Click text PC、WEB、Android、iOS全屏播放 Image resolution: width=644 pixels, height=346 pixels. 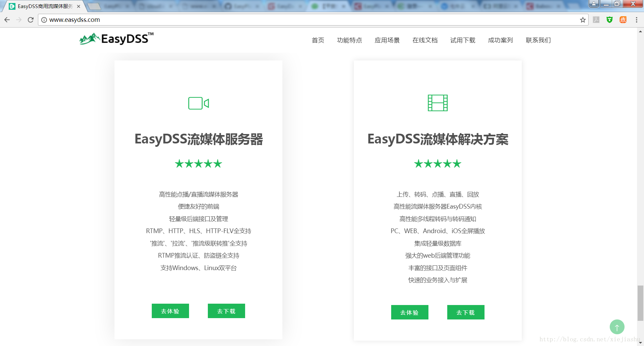[x=438, y=231]
